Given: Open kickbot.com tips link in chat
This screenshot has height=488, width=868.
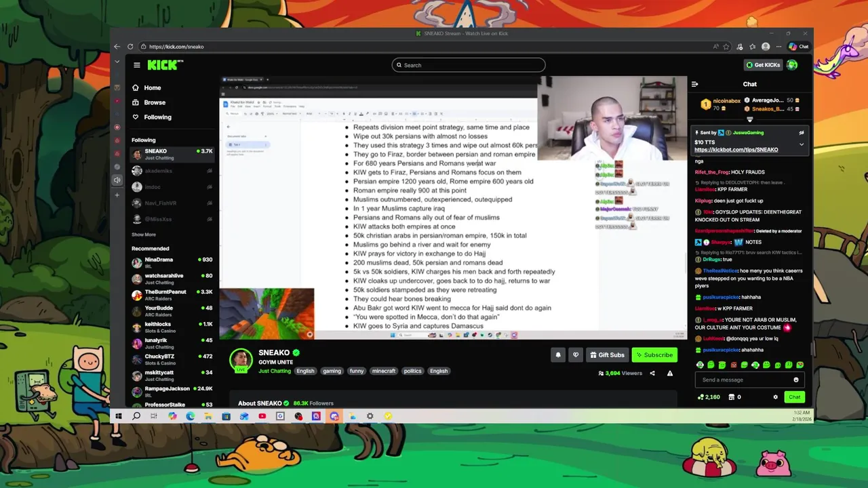Looking at the screenshot, I should (x=736, y=150).
